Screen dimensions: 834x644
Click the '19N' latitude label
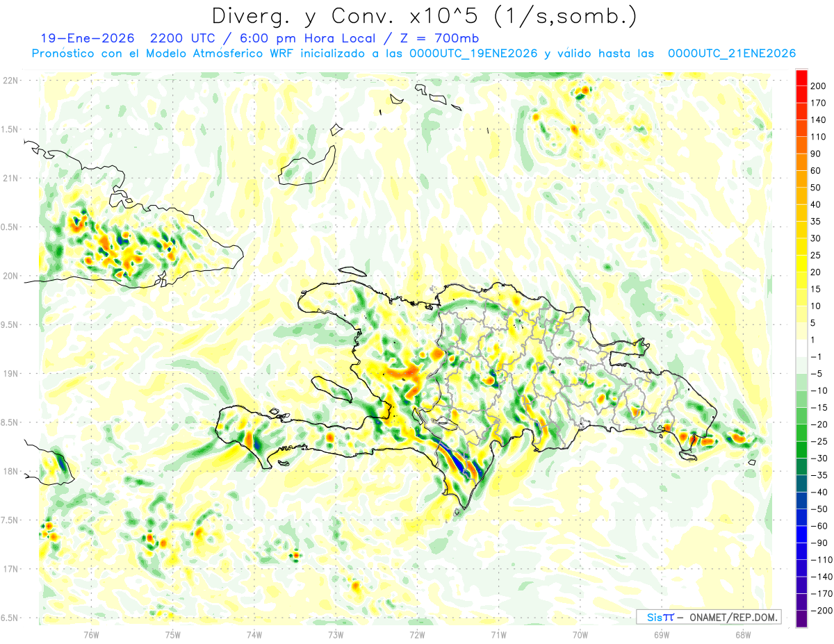[x=10, y=374]
